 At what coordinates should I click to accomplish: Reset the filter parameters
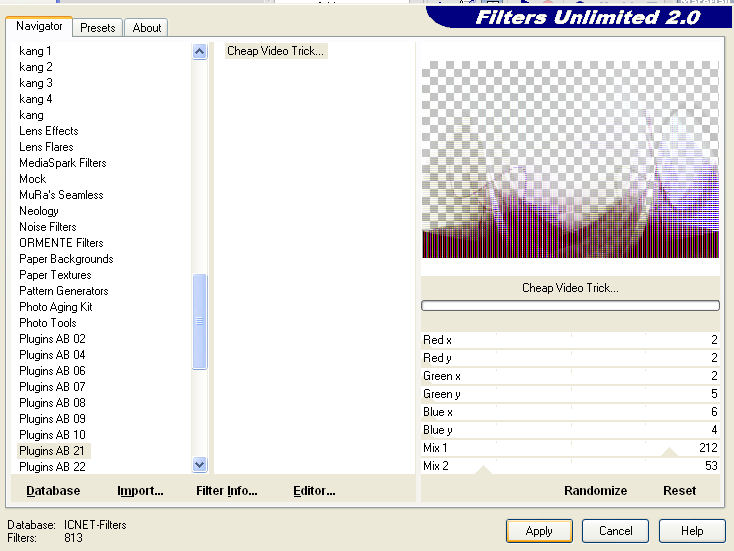(x=680, y=491)
